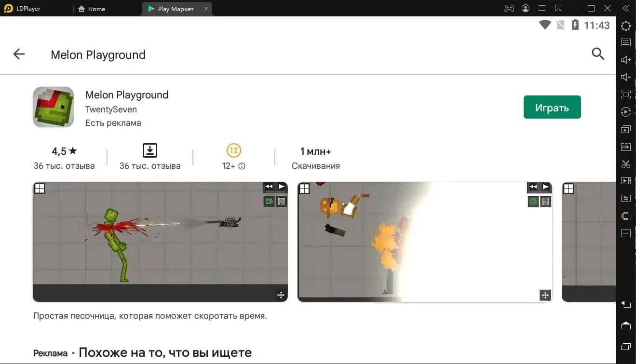Click the no-SIM status icon
The height and width of the screenshot is (364, 636).
pos(560,25)
